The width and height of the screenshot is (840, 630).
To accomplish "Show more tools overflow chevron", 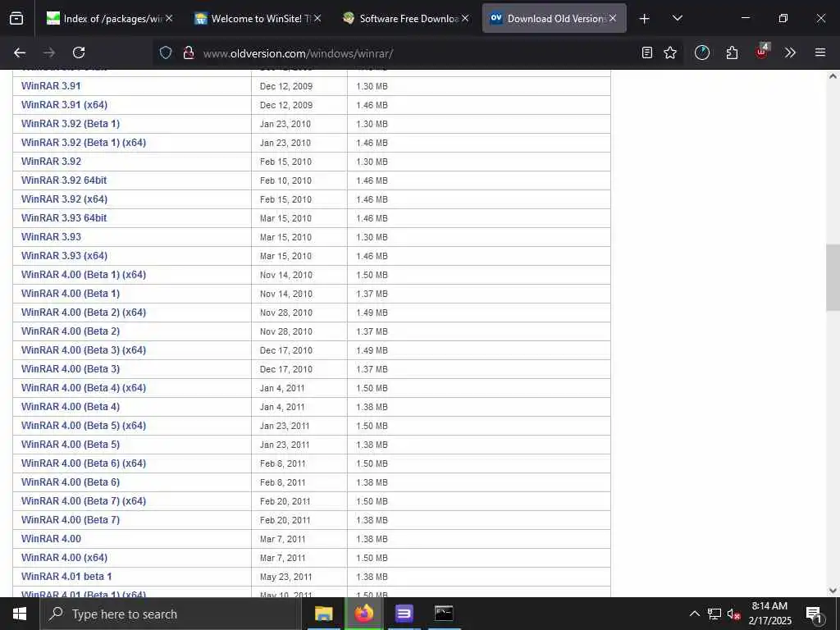I will [790, 52].
